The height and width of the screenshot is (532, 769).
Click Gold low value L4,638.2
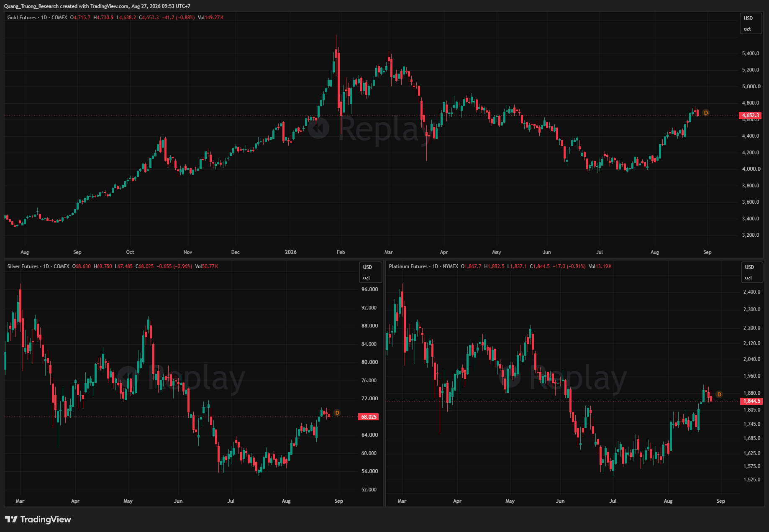(126, 18)
